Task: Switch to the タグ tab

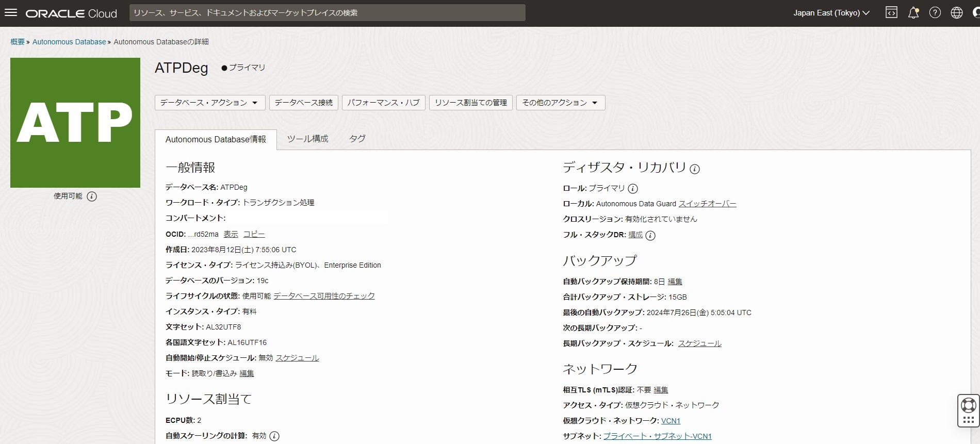Action: (357, 139)
